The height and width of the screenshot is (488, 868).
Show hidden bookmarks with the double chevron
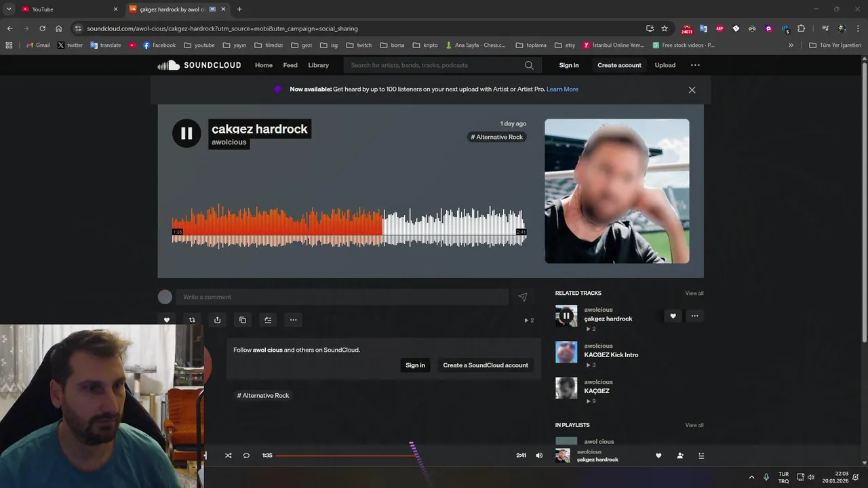tap(791, 45)
